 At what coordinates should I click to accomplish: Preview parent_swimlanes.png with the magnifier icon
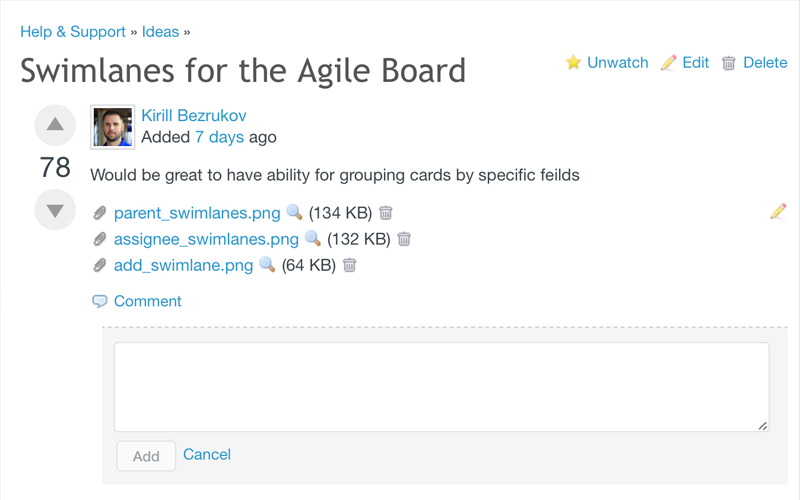click(294, 213)
